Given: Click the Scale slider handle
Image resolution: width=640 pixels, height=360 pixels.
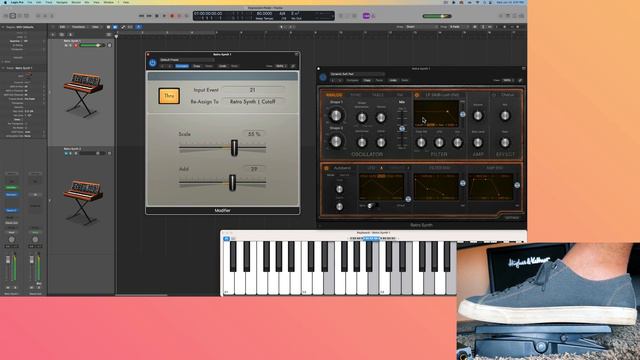Looking at the screenshot, I should pyautogui.click(x=234, y=148).
